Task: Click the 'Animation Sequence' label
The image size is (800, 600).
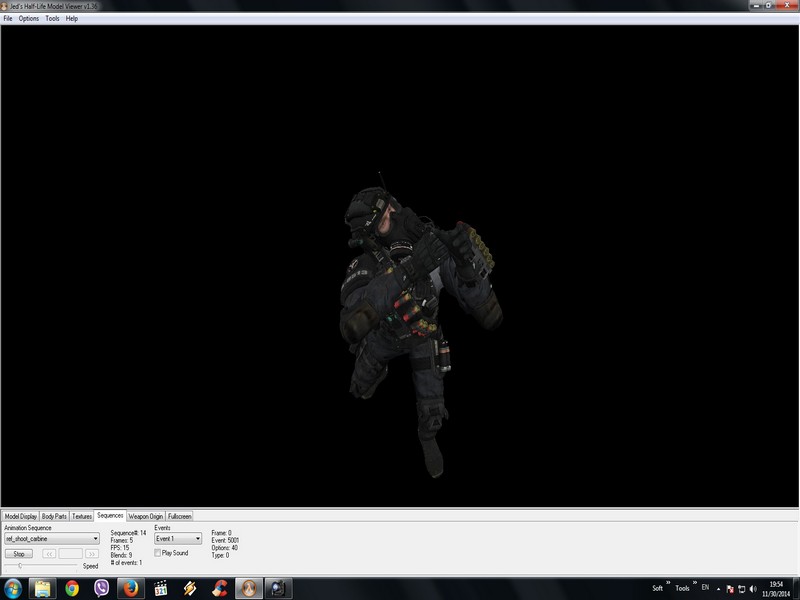Action: 28,528
